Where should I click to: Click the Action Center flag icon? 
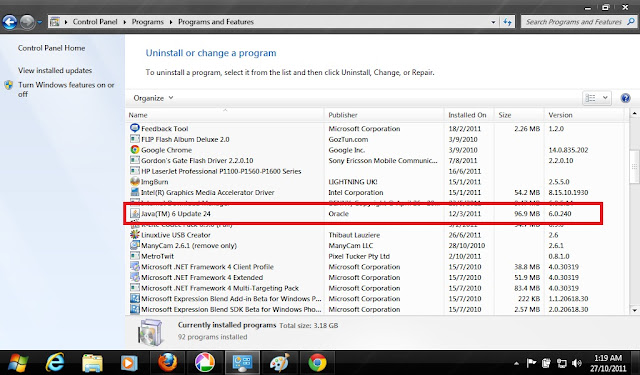coord(531,363)
